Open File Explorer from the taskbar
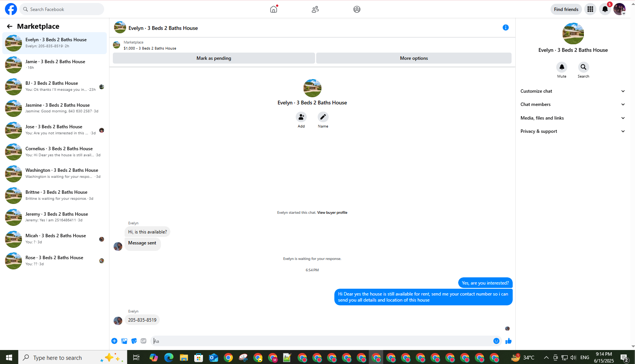 (184, 357)
